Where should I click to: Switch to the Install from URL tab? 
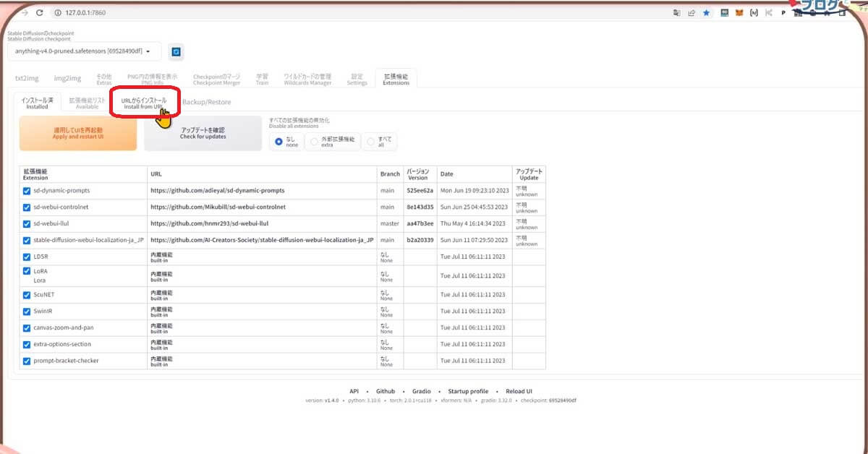tap(144, 103)
